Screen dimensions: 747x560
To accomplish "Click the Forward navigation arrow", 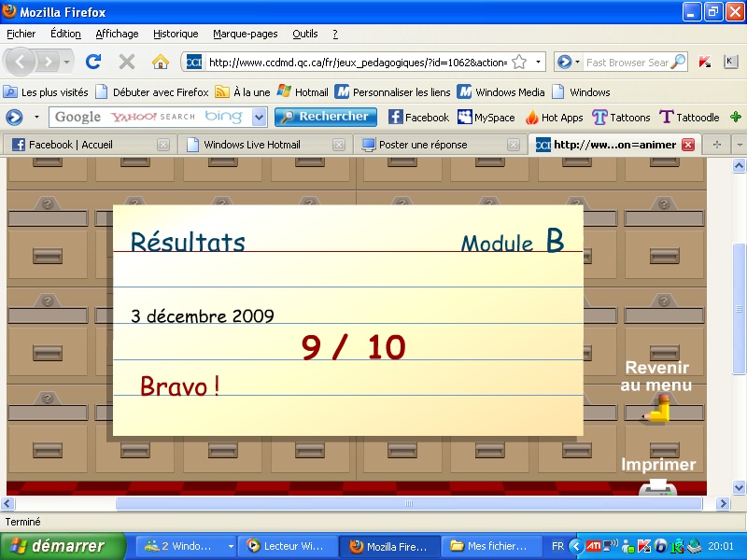I will click(x=49, y=62).
